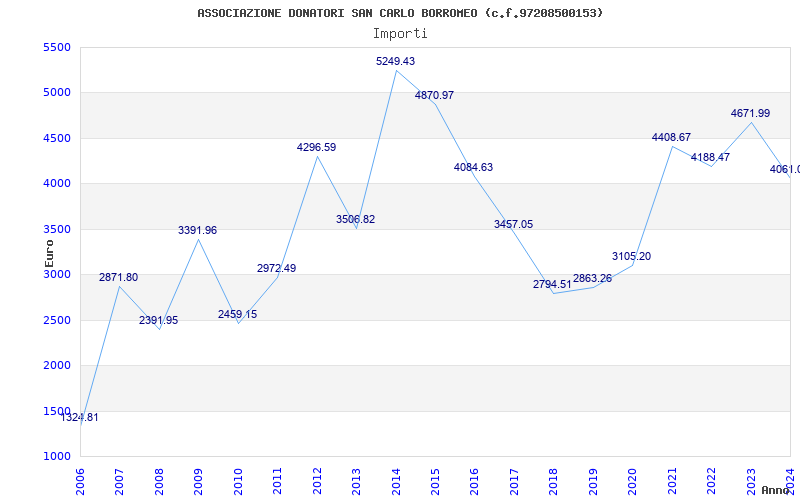800x500 pixels.
Task: Select the 3105.20 data label
Action: tap(632, 257)
